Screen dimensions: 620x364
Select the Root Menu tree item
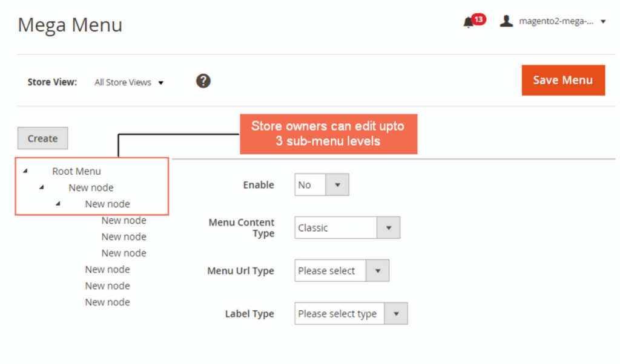77,171
